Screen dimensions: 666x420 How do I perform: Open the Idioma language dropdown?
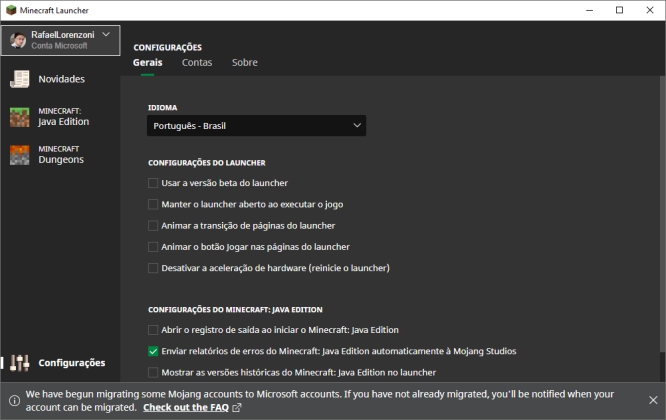257,126
